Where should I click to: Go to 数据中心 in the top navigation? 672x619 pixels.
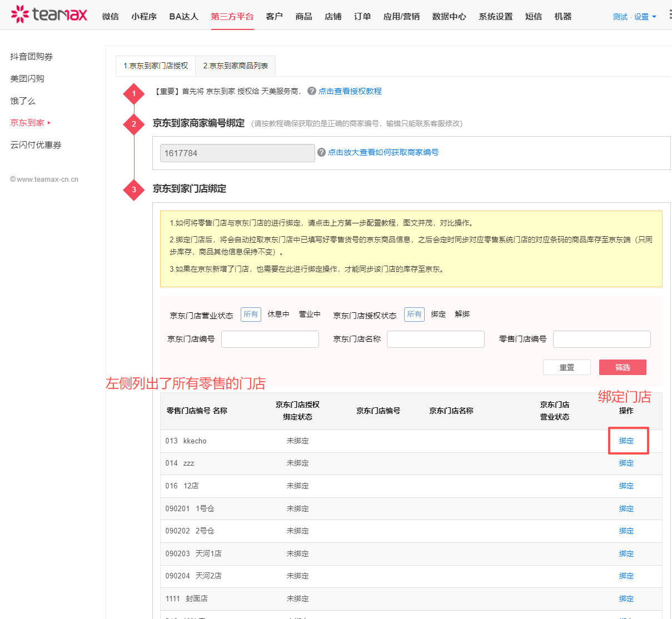click(x=449, y=17)
